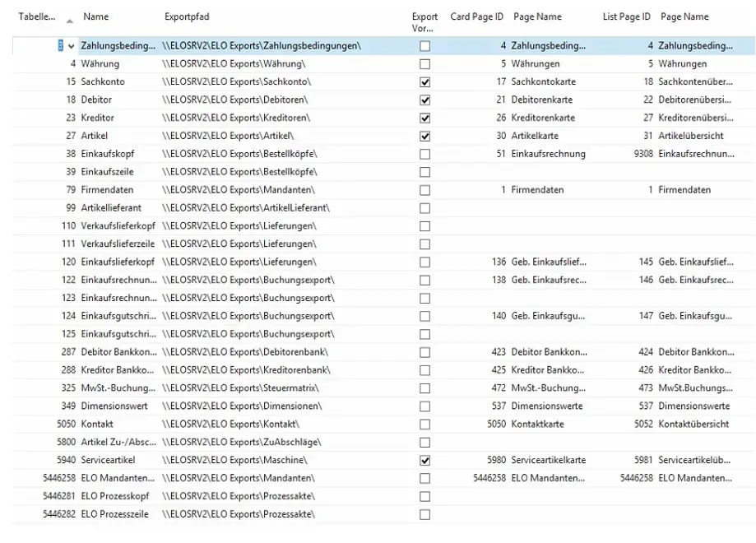Image resolution: width=756 pixels, height=543 pixels.
Task: Uncheck export checkbox for Serviceartikel row
Action: 424,460
